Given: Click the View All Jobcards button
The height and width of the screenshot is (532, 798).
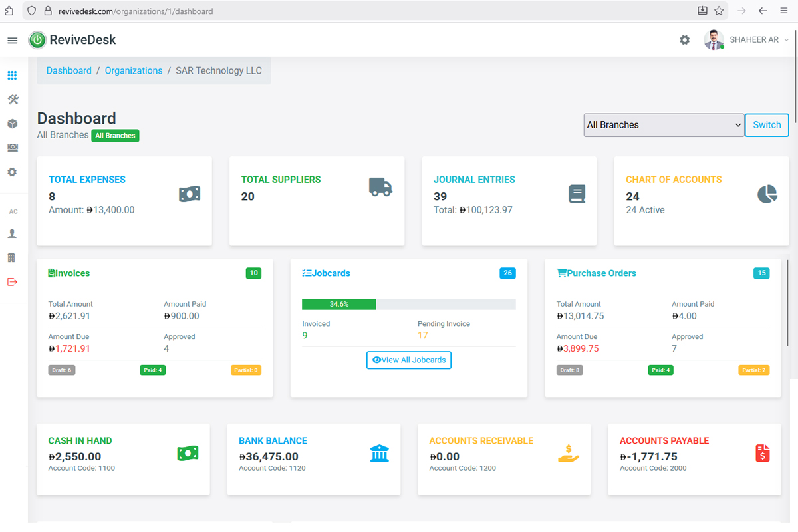Looking at the screenshot, I should pyautogui.click(x=408, y=360).
